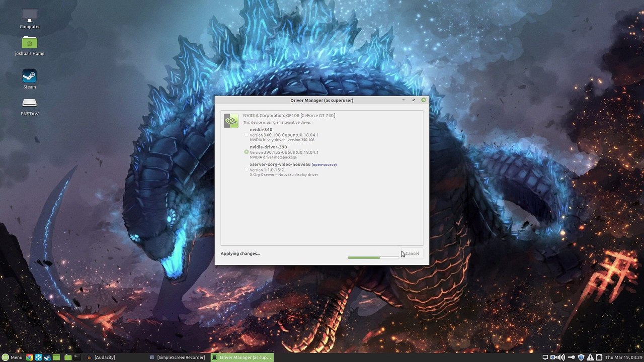Open the sound volume tray icon
The width and height of the screenshot is (644, 362).
coord(562,357)
